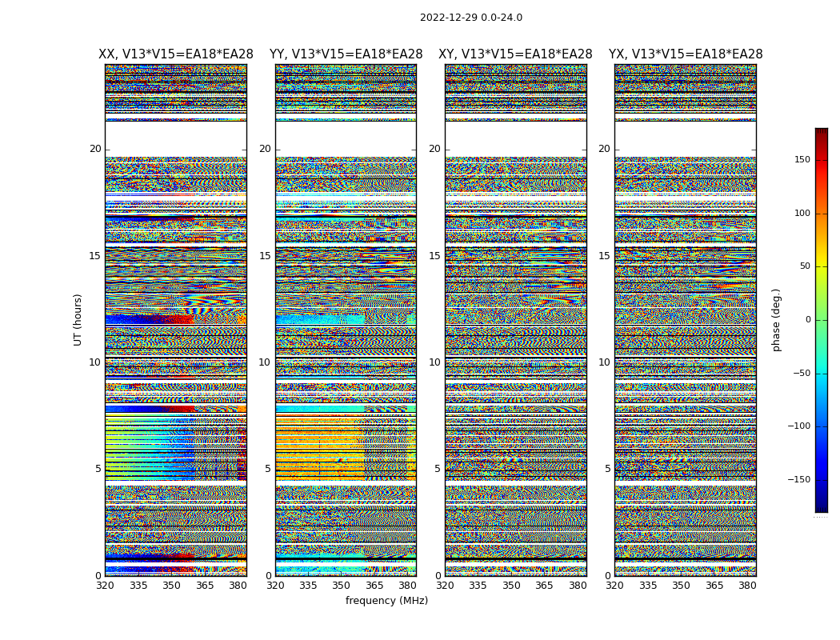Click the 350 tick label under the XX panel
The image size is (840, 640).
(171, 586)
